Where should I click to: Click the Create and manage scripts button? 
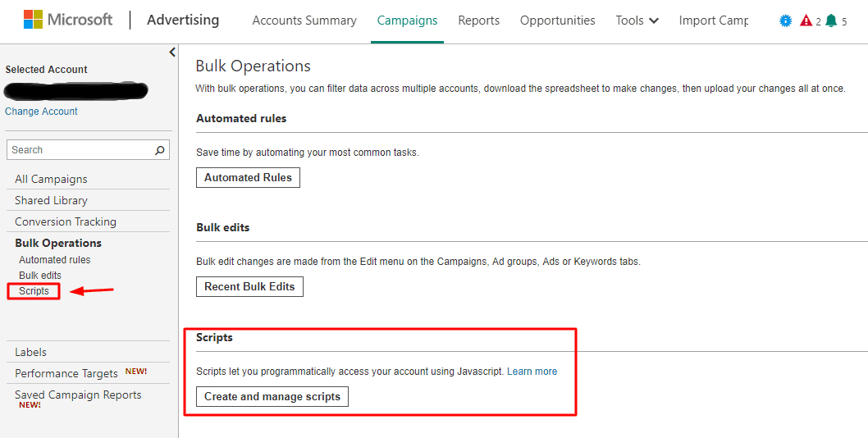272,396
